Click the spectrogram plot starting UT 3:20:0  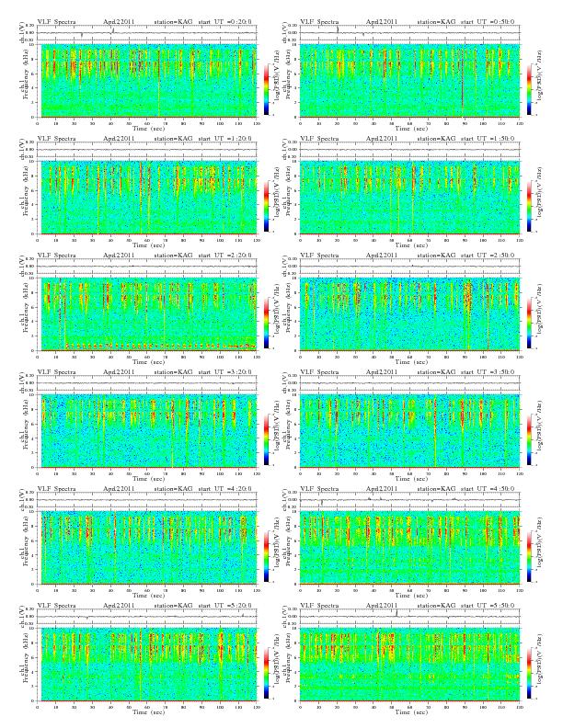tap(147, 431)
